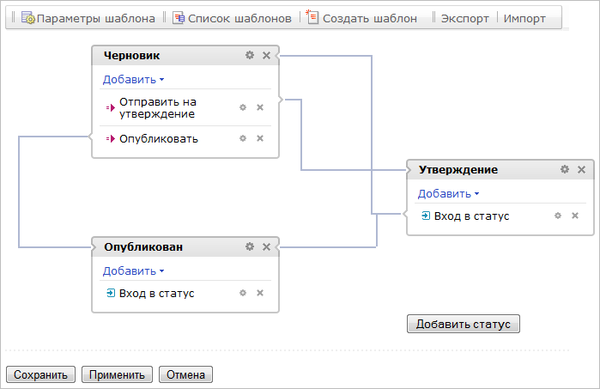Open gear for Отправить на утверждение action

tap(243, 107)
